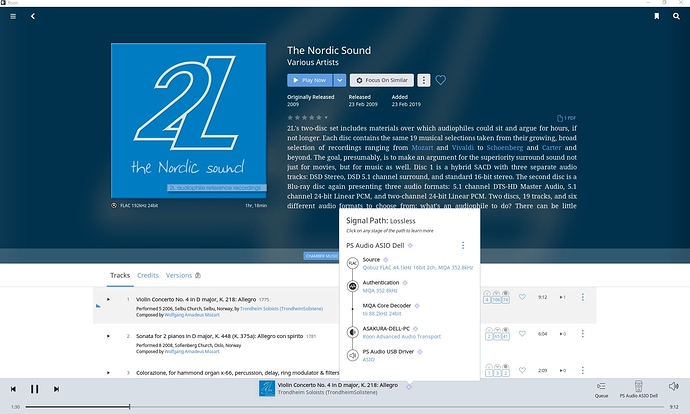Skip to previous track
Image resolution: width=690 pixels, height=414 pixels.
pyautogui.click(x=13, y=389)
